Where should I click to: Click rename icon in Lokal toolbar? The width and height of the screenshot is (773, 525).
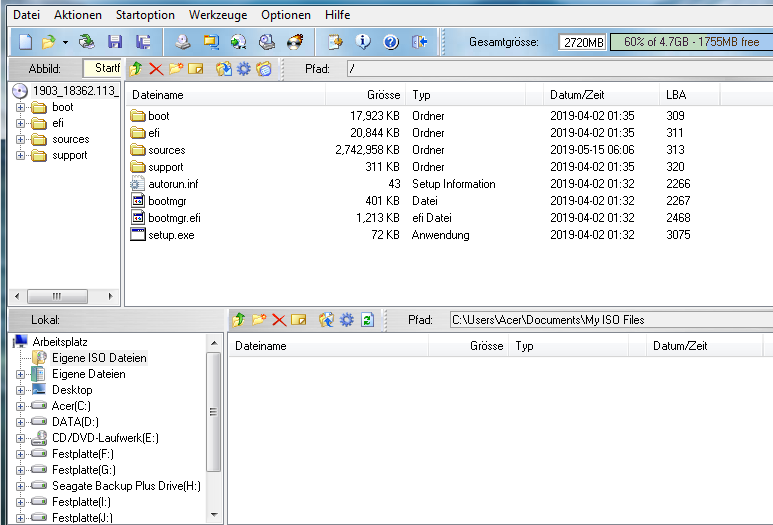click(x=299, y=320)
